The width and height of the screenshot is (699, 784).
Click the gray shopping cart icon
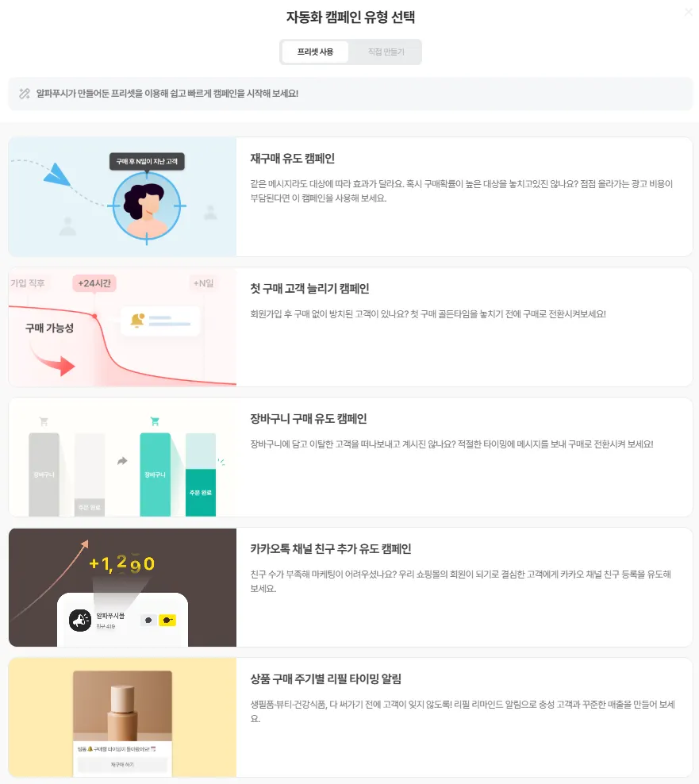pyautogui.click(x=44, y=421)
